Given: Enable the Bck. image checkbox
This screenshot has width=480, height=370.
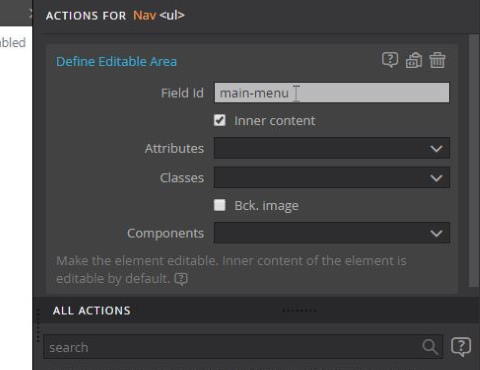Looking at the screenshot, I should click(x=220, y=205).
